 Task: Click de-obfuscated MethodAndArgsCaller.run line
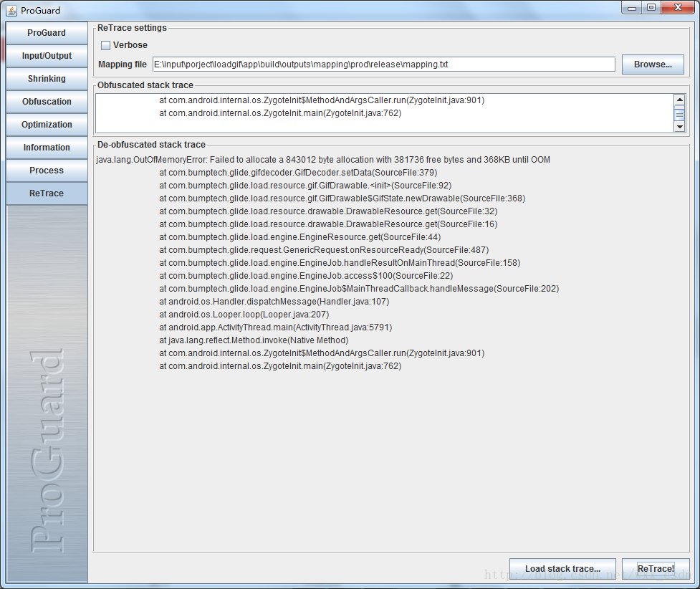[322, 354]
